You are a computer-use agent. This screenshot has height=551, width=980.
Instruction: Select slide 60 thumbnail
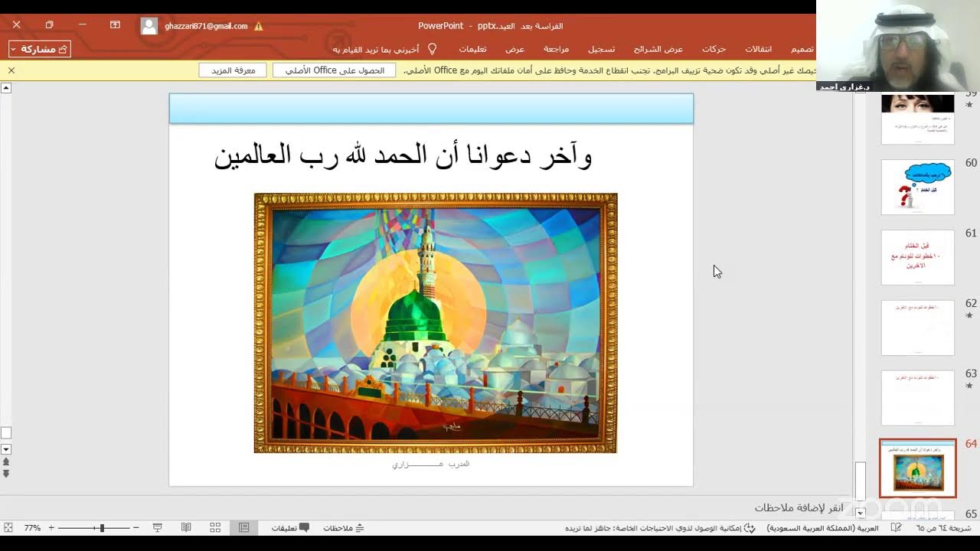917,187
